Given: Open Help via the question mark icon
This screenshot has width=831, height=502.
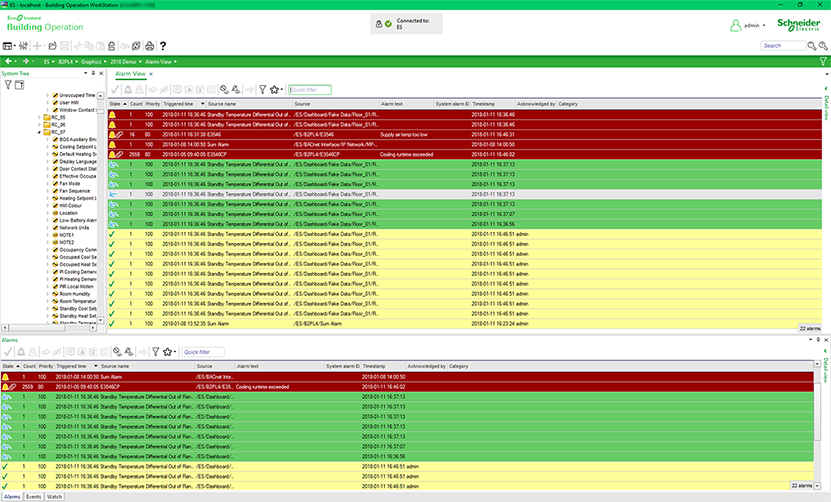Looking at the screenshot, I should click(163, 46).
